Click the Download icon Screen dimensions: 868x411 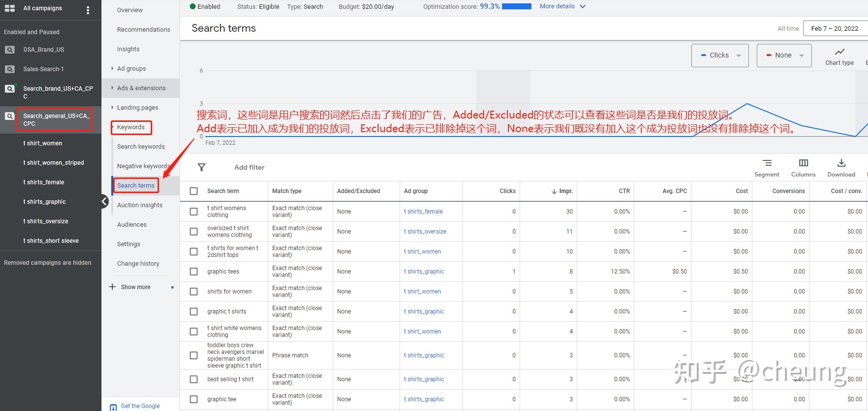click(x=841, y=163)
